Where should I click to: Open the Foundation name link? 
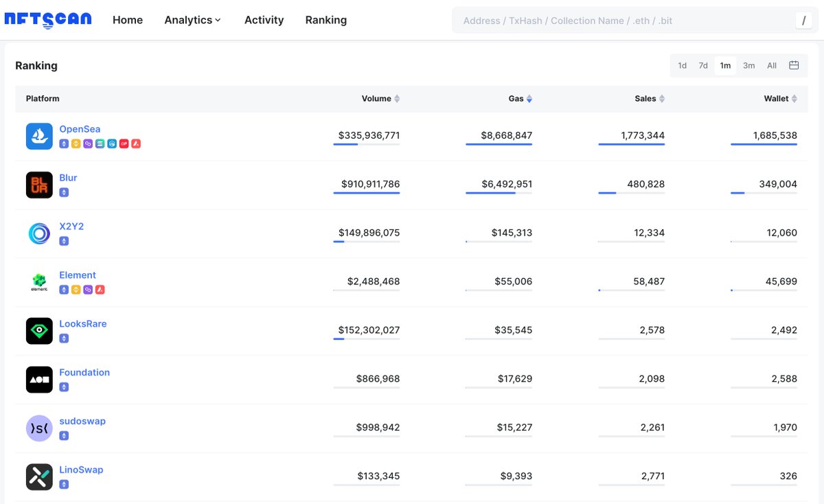tap(84, 373)
